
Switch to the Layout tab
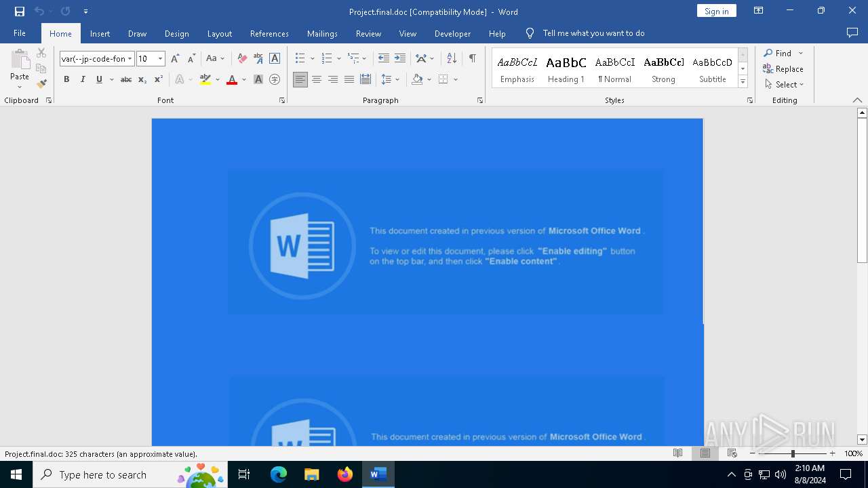pyautogui.click(x=219, y=33)
